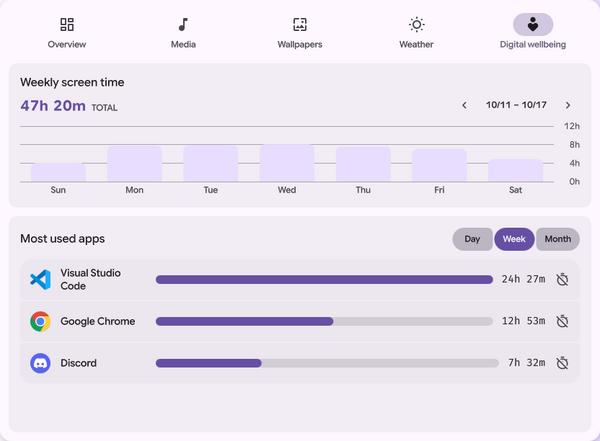600x441 pixels.
Task: Set app timer for Google Chrome
Action: click(x=562, y=321)
